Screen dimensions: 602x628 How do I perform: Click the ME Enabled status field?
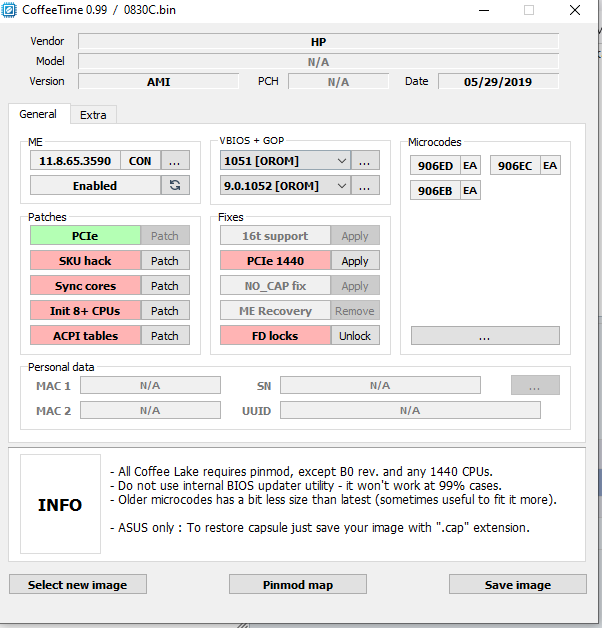(95, 185)
